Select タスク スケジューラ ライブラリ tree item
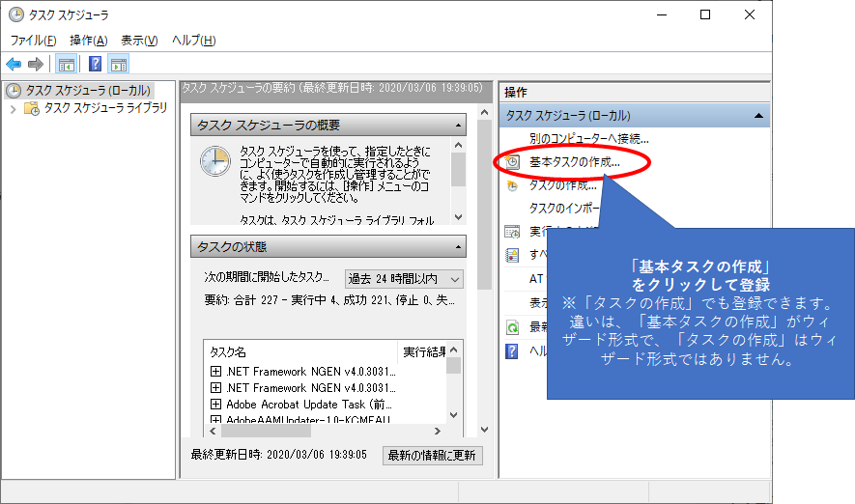 click(x=105, y=108)
